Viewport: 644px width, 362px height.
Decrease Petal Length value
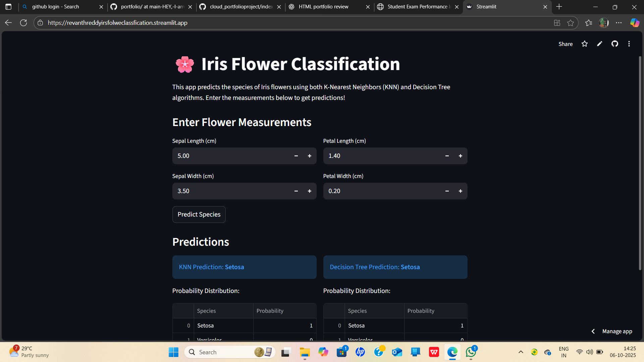coord(447,156)
